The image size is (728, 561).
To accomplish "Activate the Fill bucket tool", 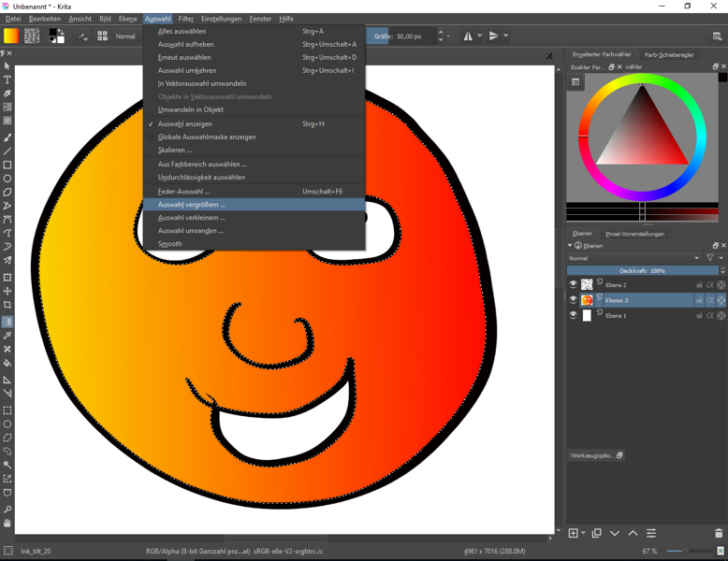I will pos(7,363).
